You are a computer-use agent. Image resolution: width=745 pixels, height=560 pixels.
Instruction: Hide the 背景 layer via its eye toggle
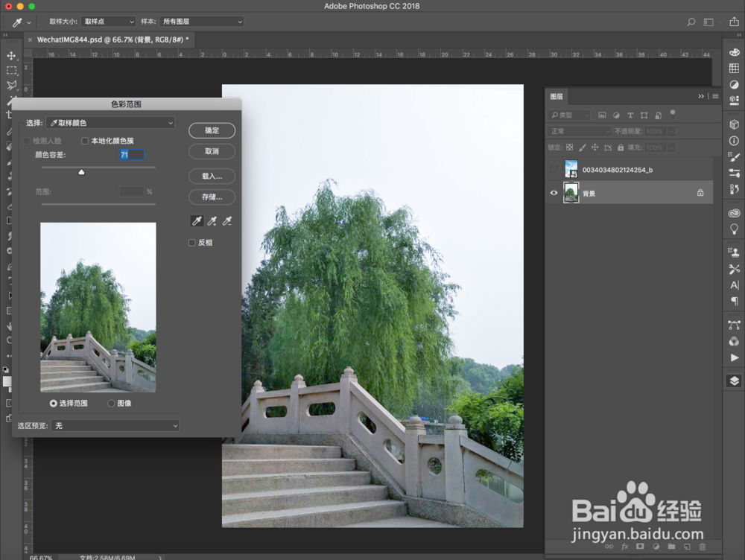[x=554, y=193]
